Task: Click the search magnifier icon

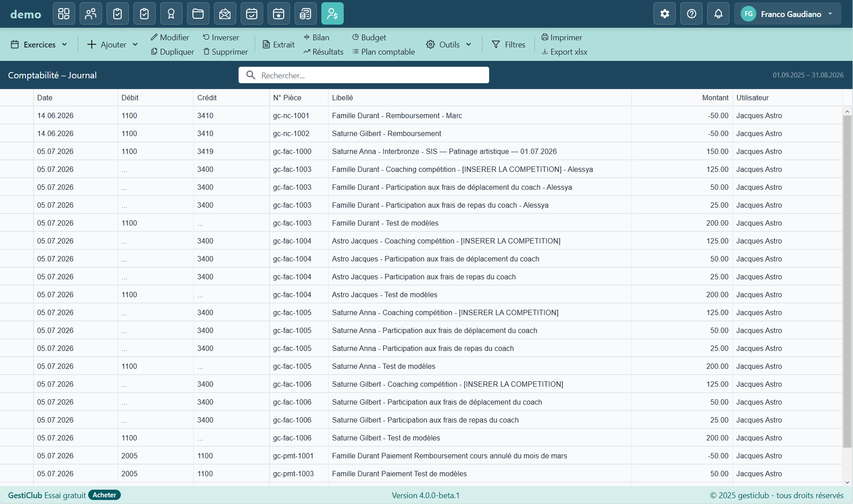Action: click(251, 75)
